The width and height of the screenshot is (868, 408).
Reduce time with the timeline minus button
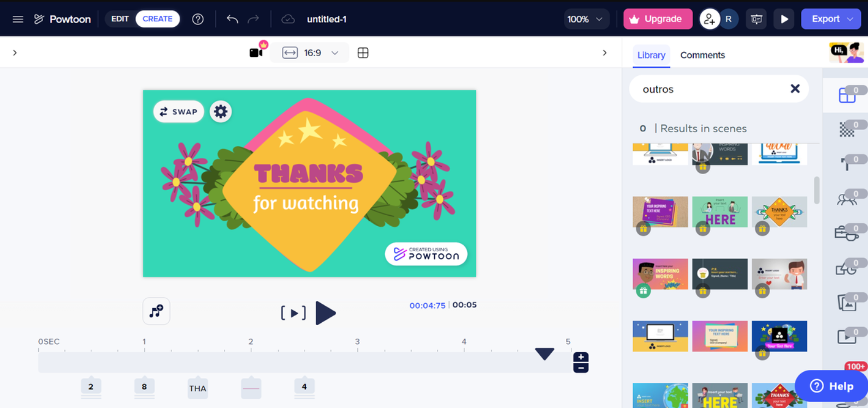[581, 368]
